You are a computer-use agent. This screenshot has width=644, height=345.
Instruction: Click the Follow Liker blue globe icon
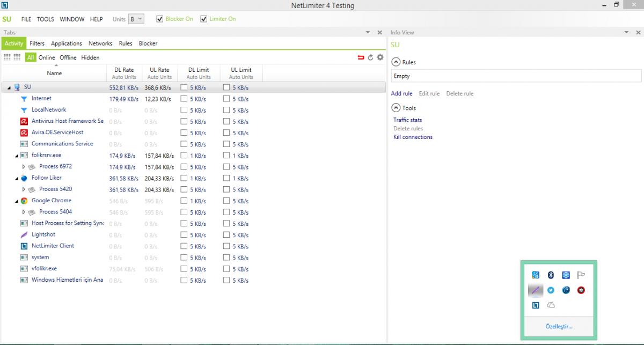(x=24, y=178)
